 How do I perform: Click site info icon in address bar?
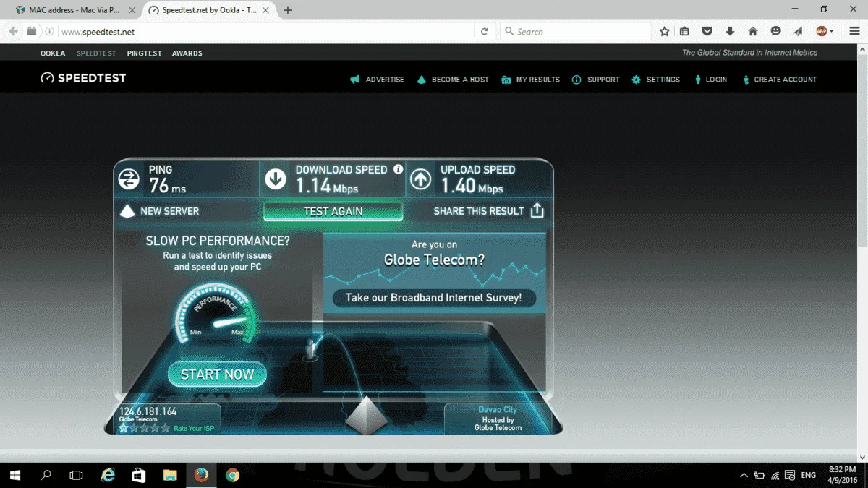tap(50, 32)
